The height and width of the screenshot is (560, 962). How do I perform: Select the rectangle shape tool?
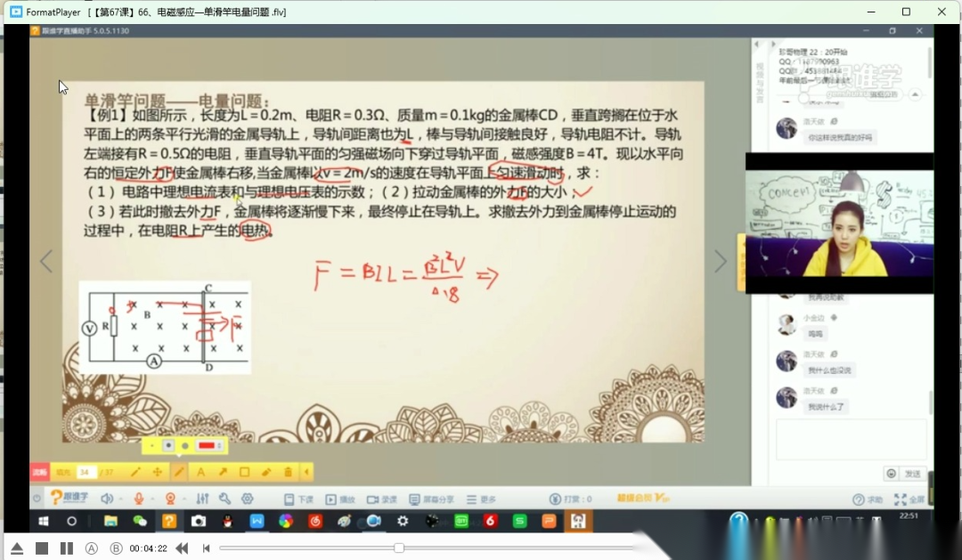[x=244, y=472]
